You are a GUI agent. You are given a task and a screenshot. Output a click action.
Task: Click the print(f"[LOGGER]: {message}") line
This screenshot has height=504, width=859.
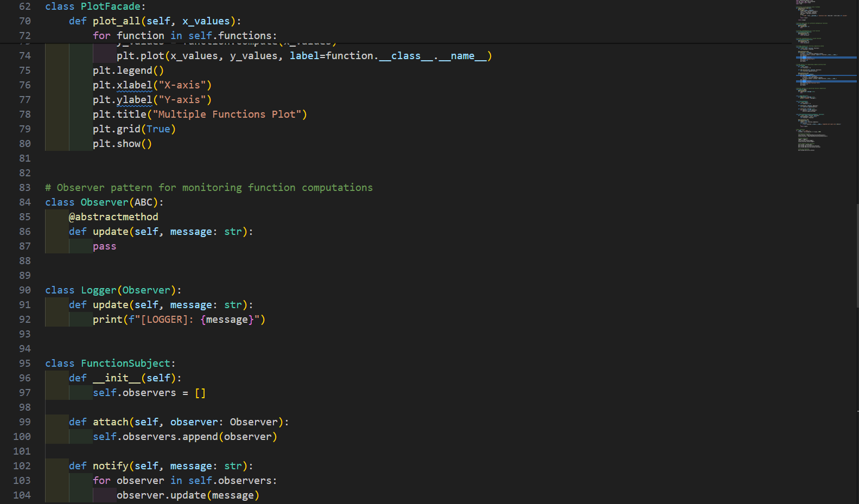(179, 320)
